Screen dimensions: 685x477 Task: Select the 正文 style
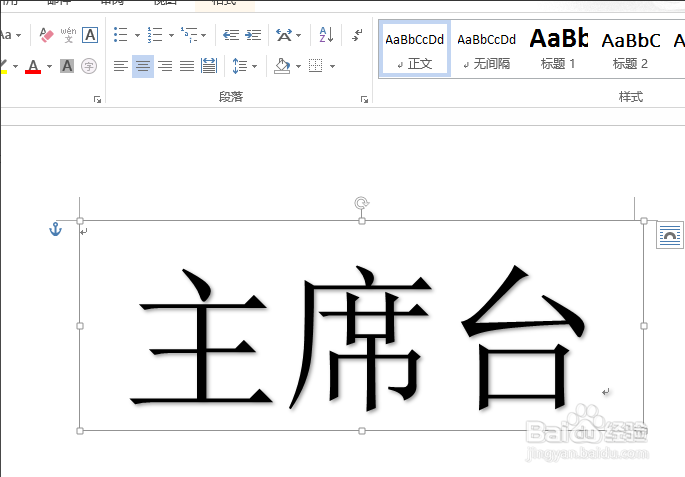[415, 49]
